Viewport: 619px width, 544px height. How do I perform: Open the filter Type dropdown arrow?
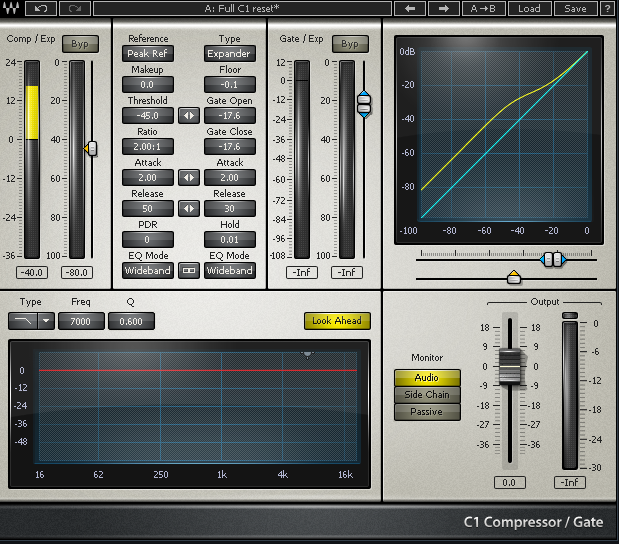pos(46,321)
